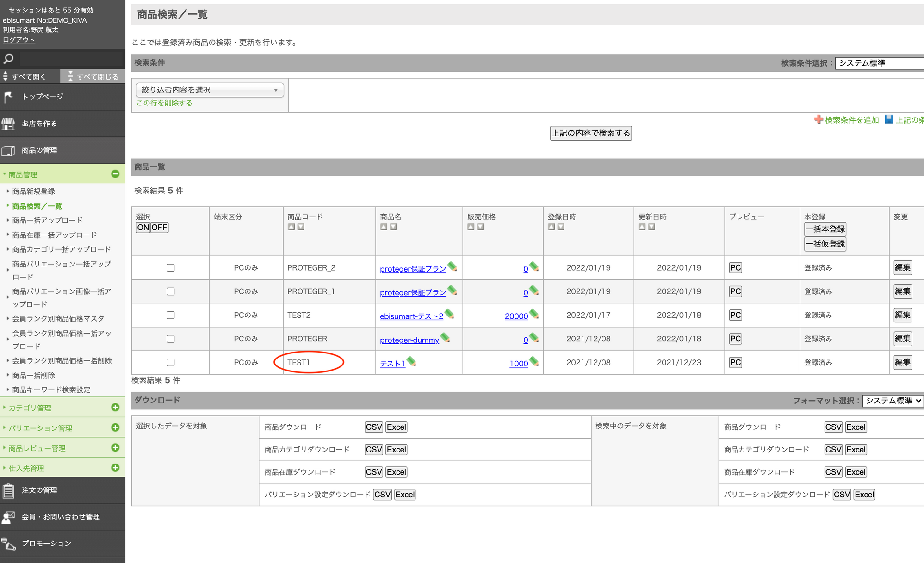
Task: Click pencil icon next to ebisumart-テスト2 name
Action: click(x=449, y=315)
